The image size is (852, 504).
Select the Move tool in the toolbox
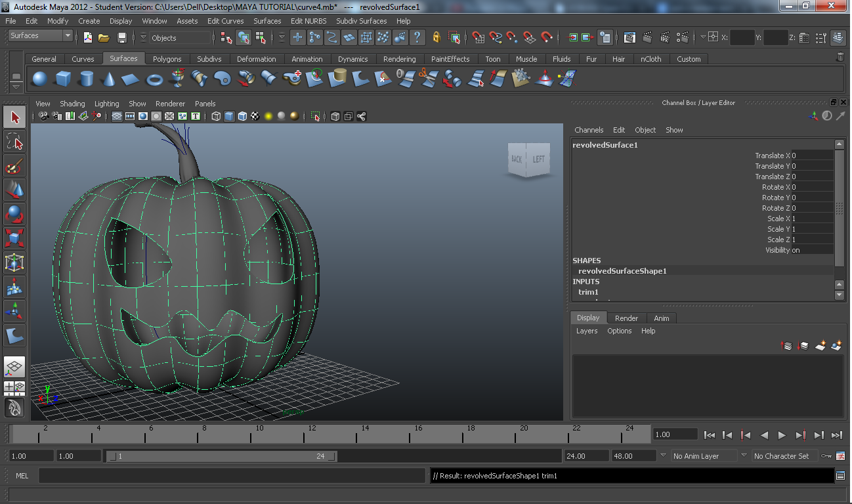(x=14, y=190)
